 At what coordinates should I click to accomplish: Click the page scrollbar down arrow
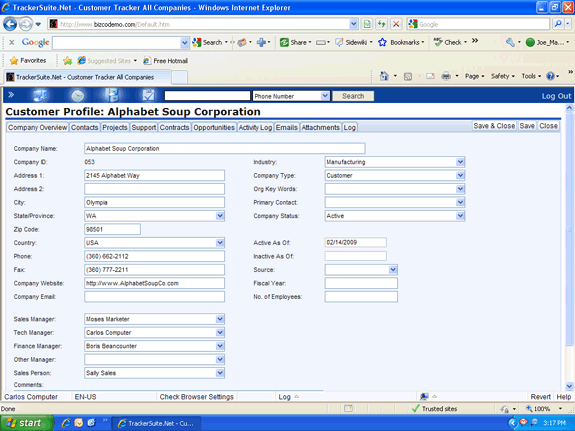click(569, 386)
